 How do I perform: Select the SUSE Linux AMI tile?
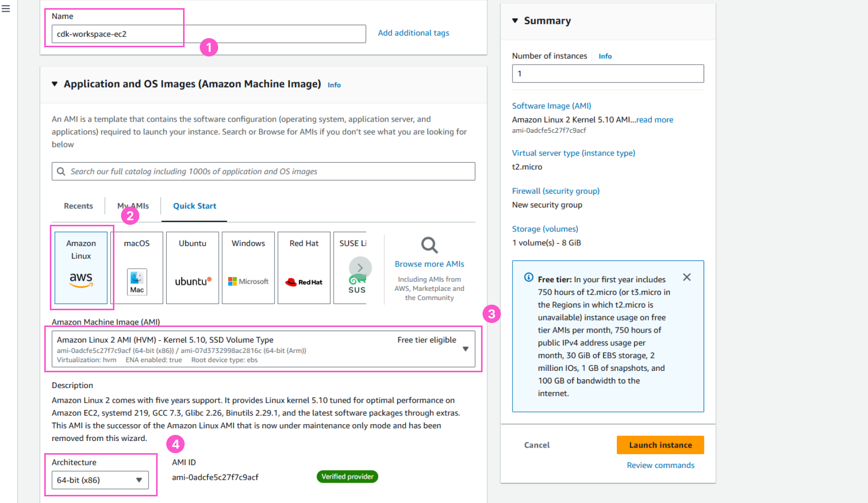coord(350,268)
